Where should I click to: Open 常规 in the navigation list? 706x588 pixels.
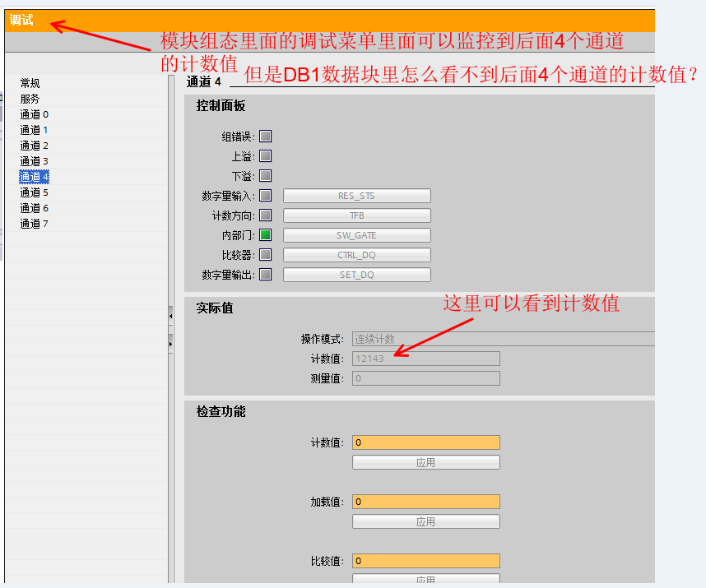(x=30, y=83)
